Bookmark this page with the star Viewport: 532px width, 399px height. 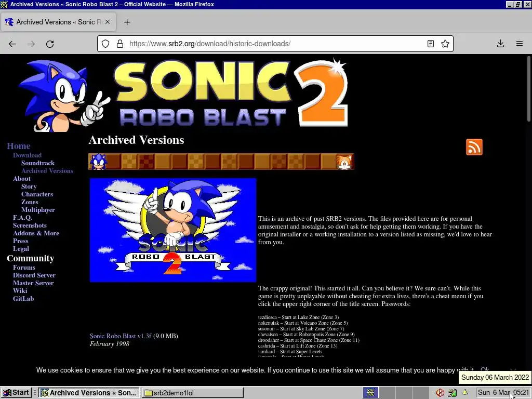pyautogui.click(x=445, y=44)
